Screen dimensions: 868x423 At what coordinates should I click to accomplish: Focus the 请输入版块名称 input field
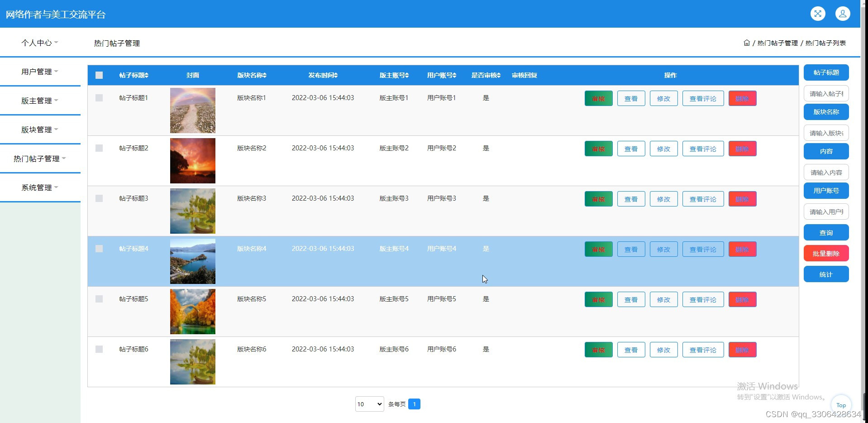pyautogui.click(x=826, y=133)
